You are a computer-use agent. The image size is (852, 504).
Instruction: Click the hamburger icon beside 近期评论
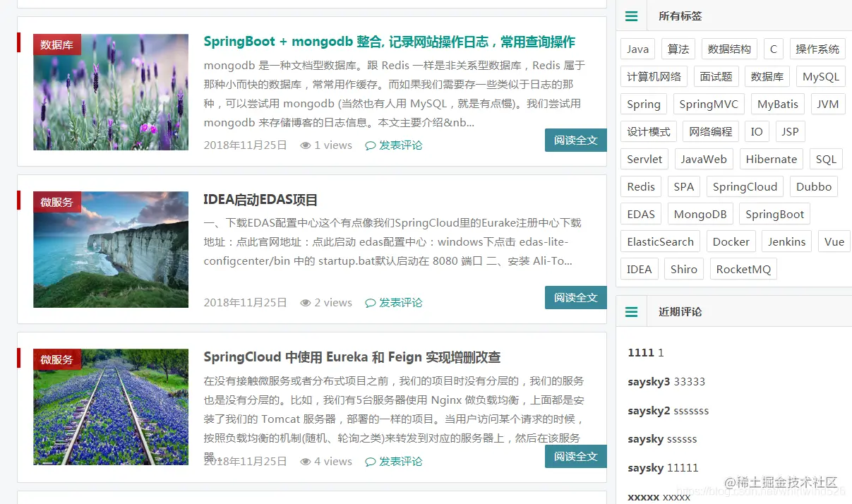point(632,311)
